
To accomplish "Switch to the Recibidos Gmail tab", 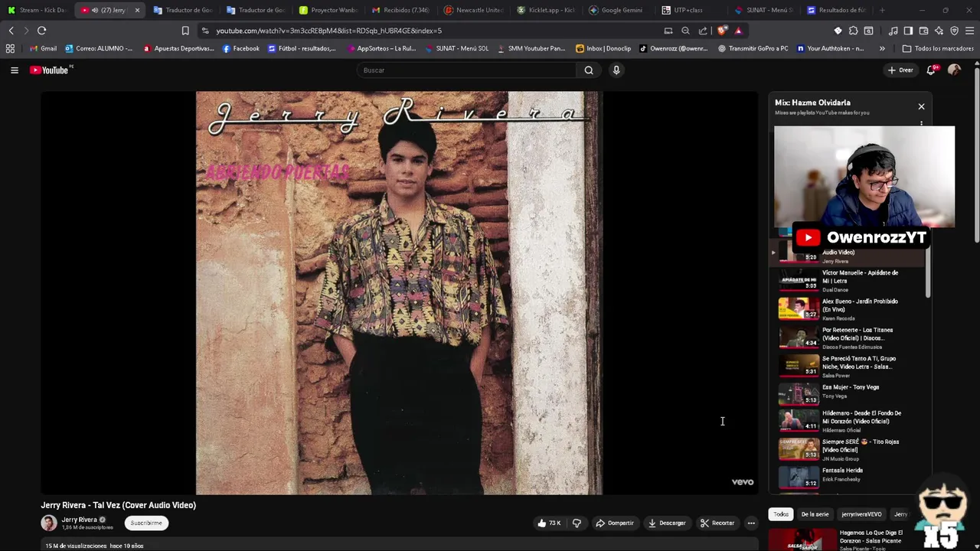I will [x=401, y=10].
